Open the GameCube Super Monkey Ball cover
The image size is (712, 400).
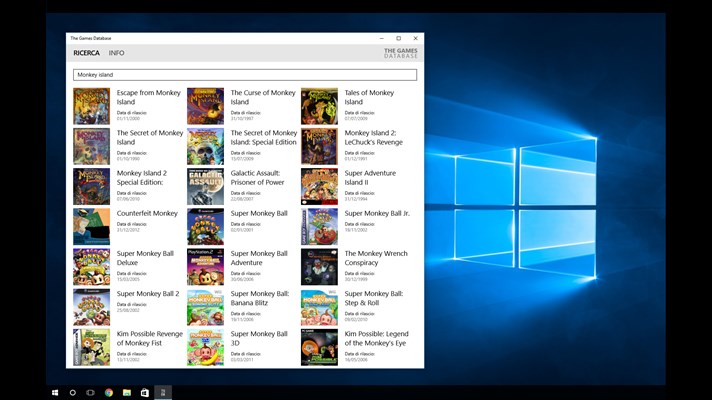point(205,227)
